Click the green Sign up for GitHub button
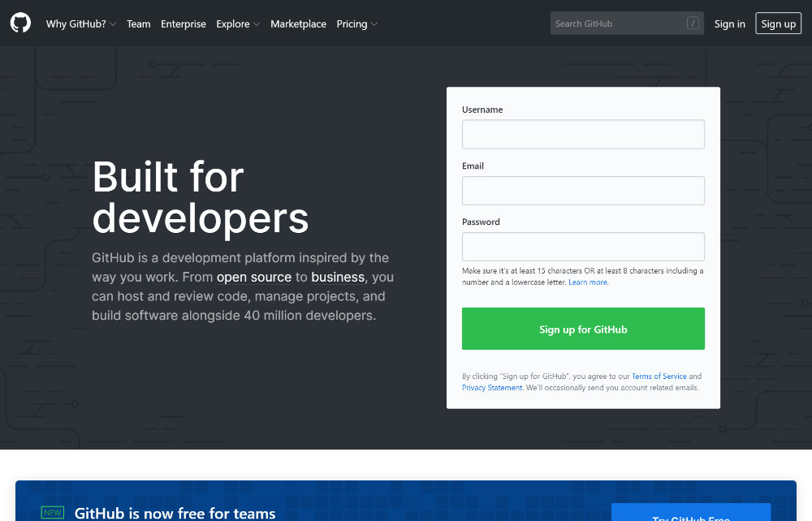The image size is (812, 521). (x=583, y=329)
